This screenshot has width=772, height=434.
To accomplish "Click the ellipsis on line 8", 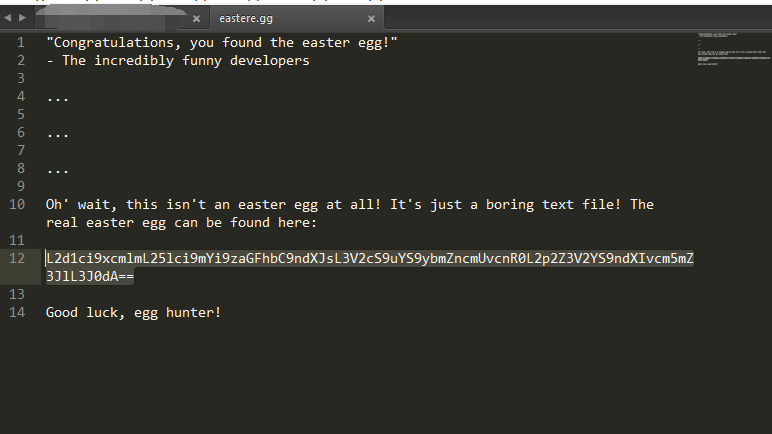I will (x=58, y=172).
